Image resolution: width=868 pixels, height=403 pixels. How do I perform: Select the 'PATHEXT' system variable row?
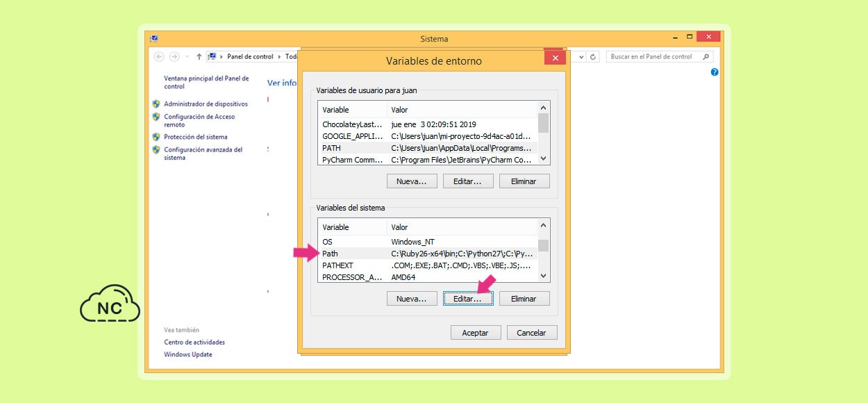point(428,265)
